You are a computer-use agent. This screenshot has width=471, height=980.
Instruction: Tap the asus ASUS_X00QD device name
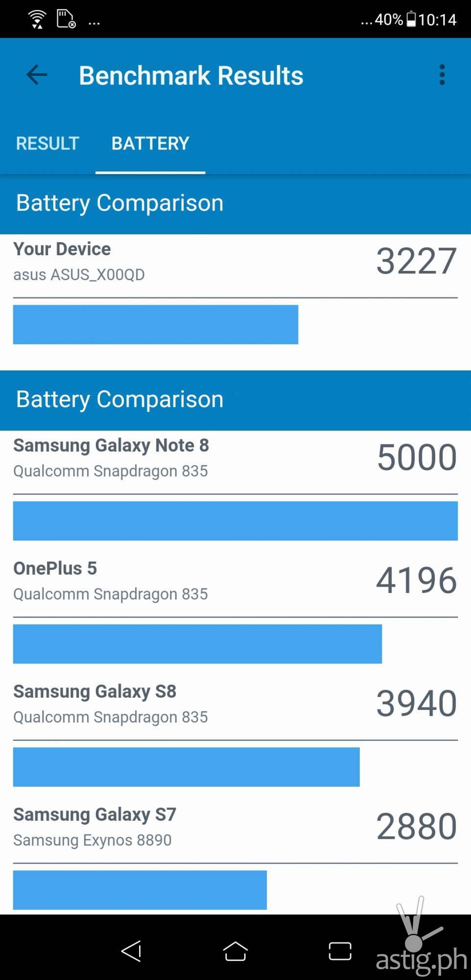(79, 274)
